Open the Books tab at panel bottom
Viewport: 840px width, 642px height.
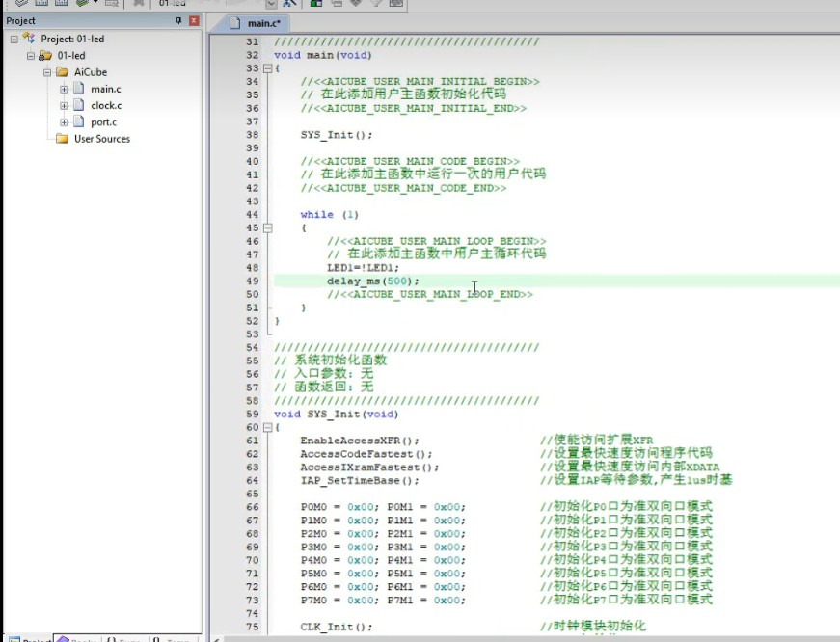click(77, 638)
